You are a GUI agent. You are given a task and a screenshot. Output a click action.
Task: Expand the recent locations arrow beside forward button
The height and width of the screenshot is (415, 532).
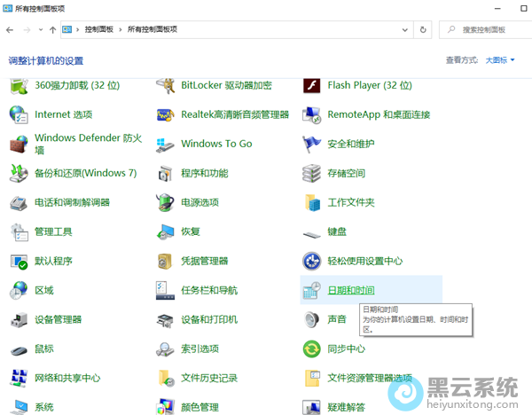tap(40, 29)
